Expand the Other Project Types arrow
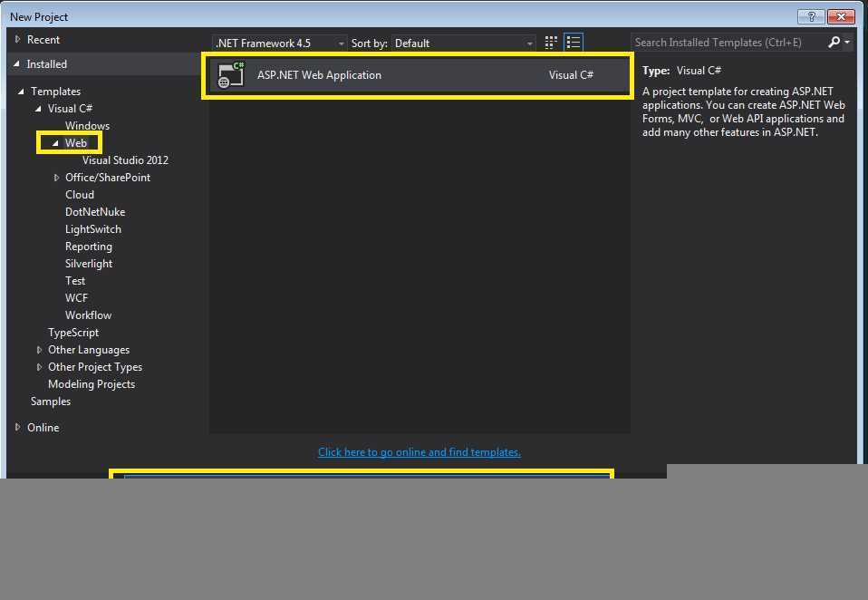This screenshot has width=868, height=600. (39, 367)
